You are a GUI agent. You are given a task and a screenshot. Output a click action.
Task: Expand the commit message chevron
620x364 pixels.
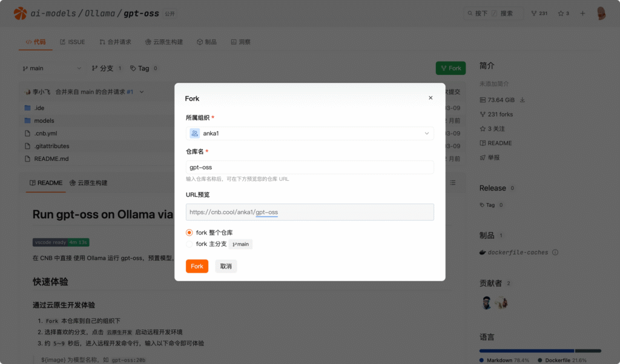[142, 92]
